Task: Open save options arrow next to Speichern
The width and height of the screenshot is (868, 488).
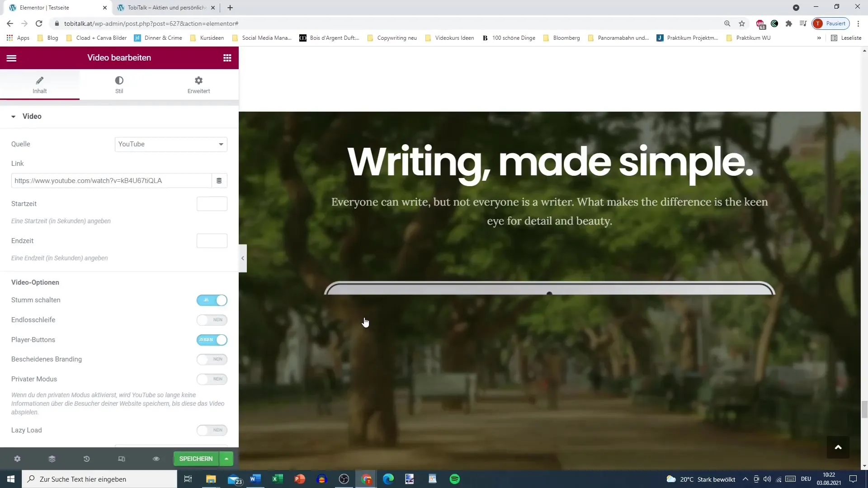Action: (226, 459)
